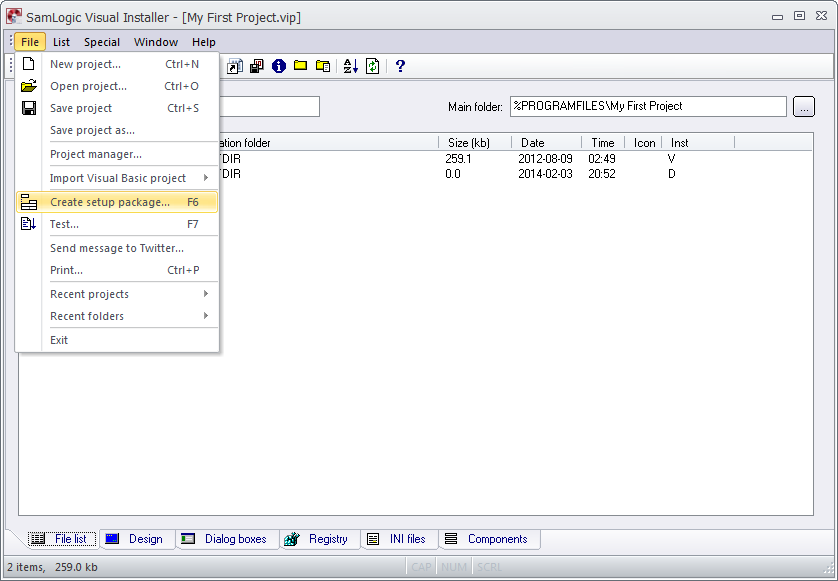The height and width of the screenshot is (581, 838).
Task: Click the time 02:49 cell
Action: pos(602,159)
